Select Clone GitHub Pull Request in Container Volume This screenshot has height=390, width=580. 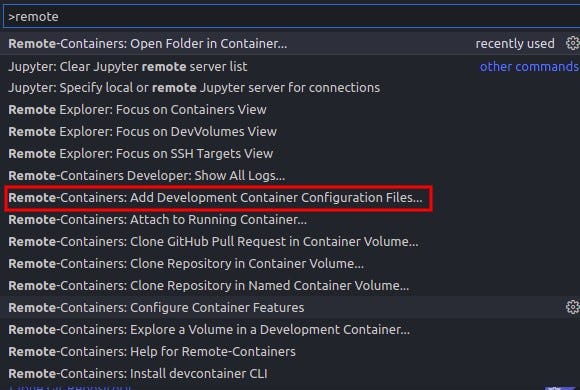[290, 242]
